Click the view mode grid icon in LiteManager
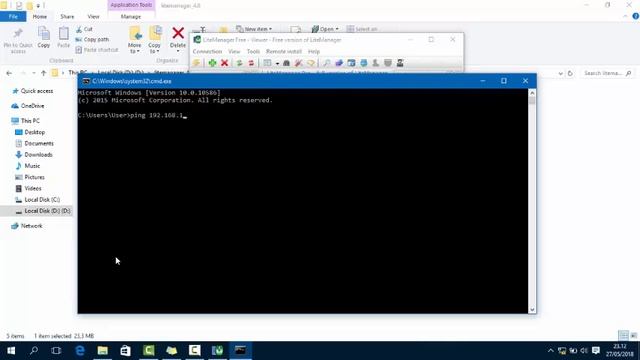 [267, 63]
